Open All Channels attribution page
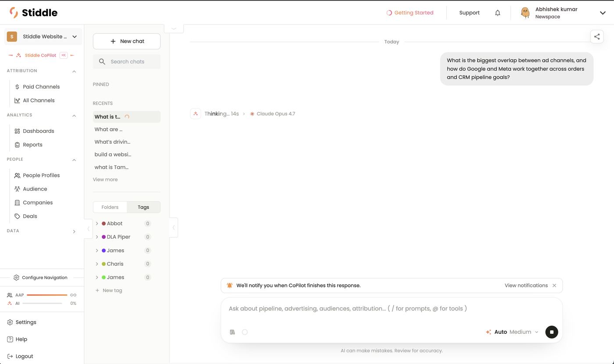Viewport: 614px width, 364px height. (x=39, y=100)
